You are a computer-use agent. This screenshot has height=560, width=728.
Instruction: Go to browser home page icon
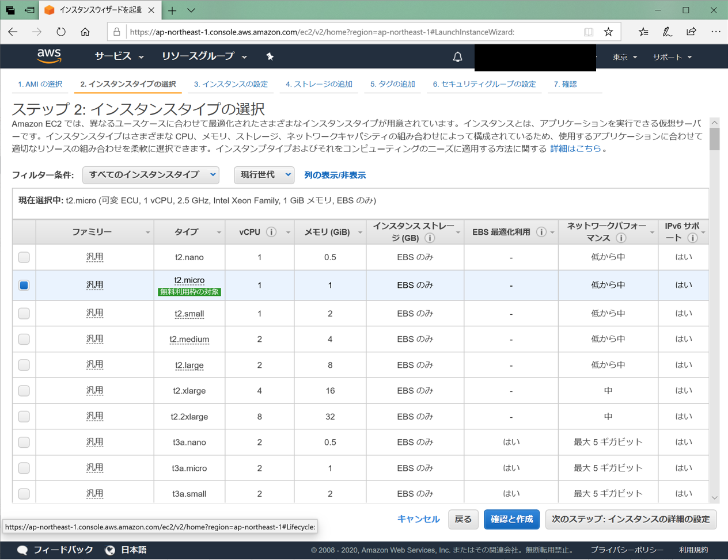85,32
